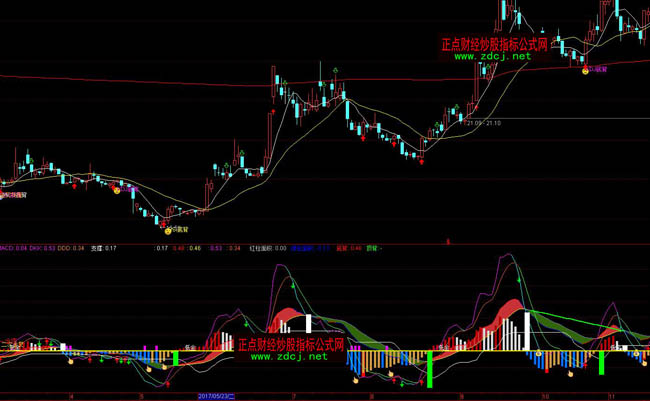This screenshot has height=401, width=650.
Task: Select the MACD value label in indicator header
Action: point(13,247)
